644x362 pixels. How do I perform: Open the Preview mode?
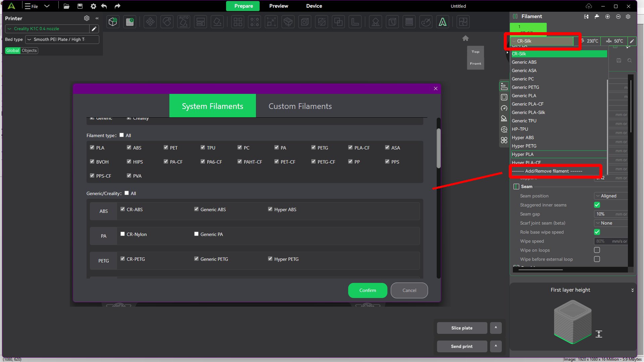(278, 6)
